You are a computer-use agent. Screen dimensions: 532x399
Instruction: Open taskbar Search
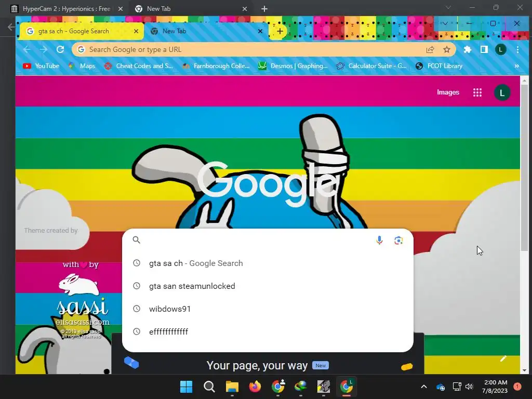209,387
